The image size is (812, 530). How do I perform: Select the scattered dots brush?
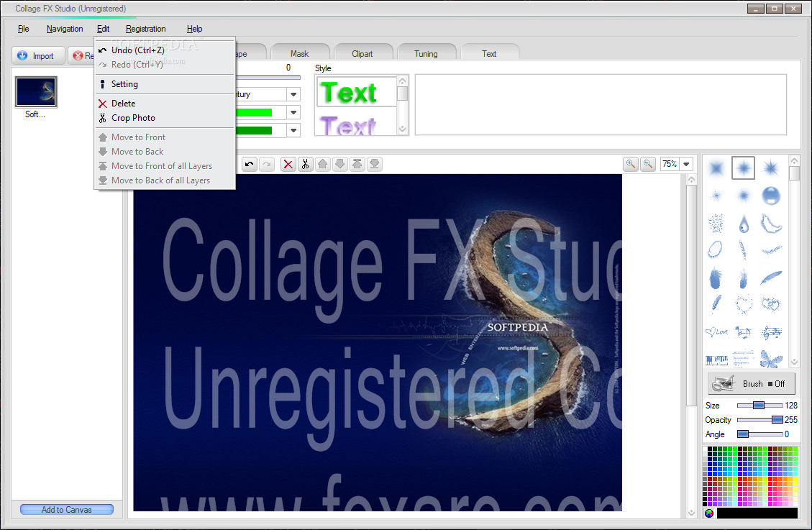[716, 224]
